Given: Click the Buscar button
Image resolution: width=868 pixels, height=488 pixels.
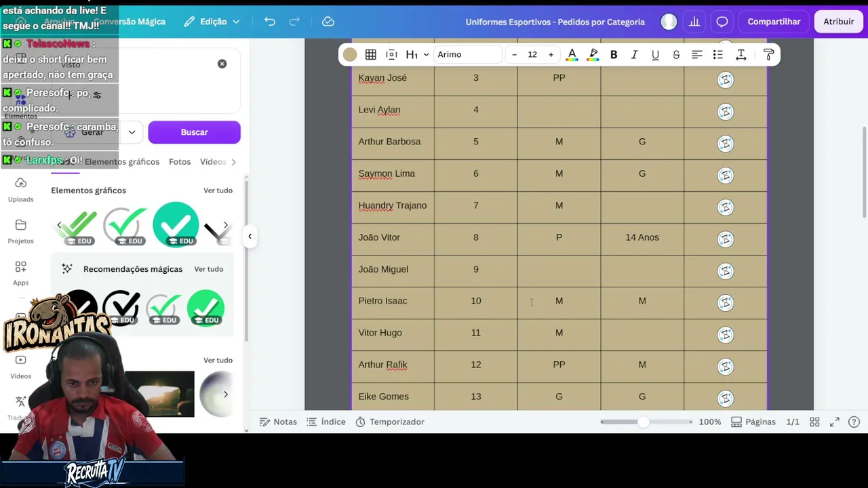Looking at the screenshot, I should 194,132.
